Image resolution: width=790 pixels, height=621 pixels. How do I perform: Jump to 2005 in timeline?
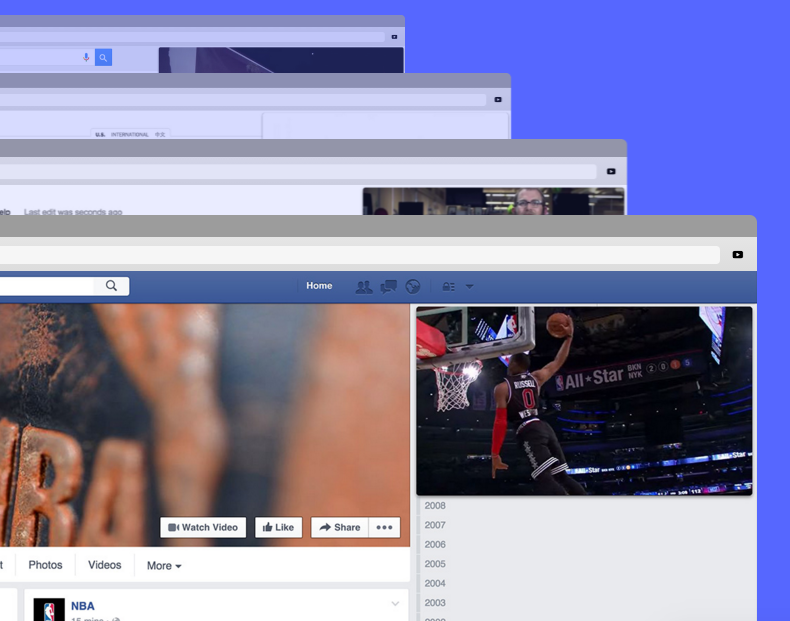click(x=435, y=564)
